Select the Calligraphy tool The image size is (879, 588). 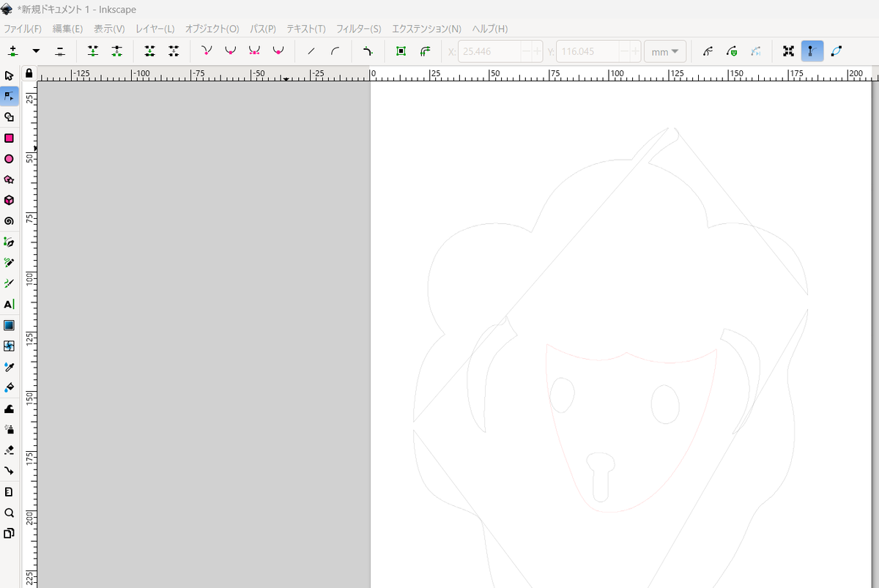click(x=9, y=283)
